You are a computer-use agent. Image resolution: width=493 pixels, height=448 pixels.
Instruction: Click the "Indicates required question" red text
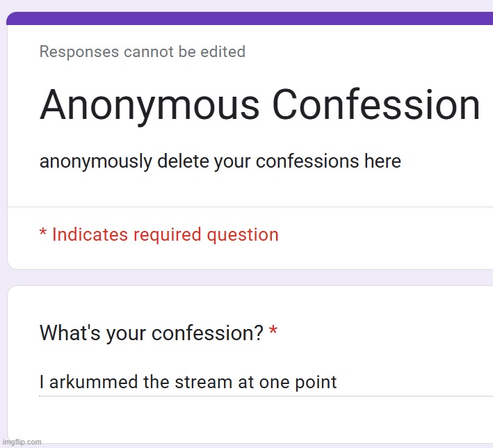[165, 235]
